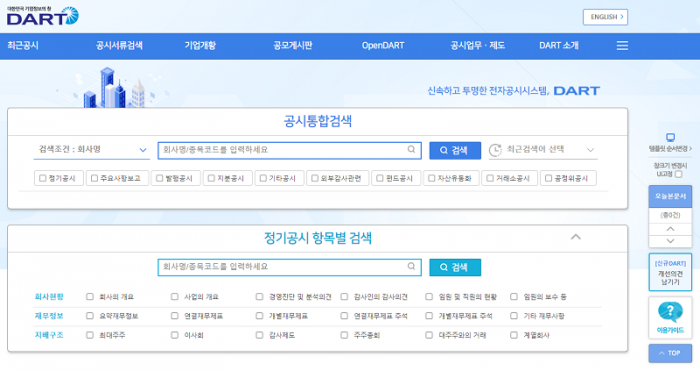Viewport: 700px width, 371px height.
Task: Check 계열회사 item
Action: 514,335
